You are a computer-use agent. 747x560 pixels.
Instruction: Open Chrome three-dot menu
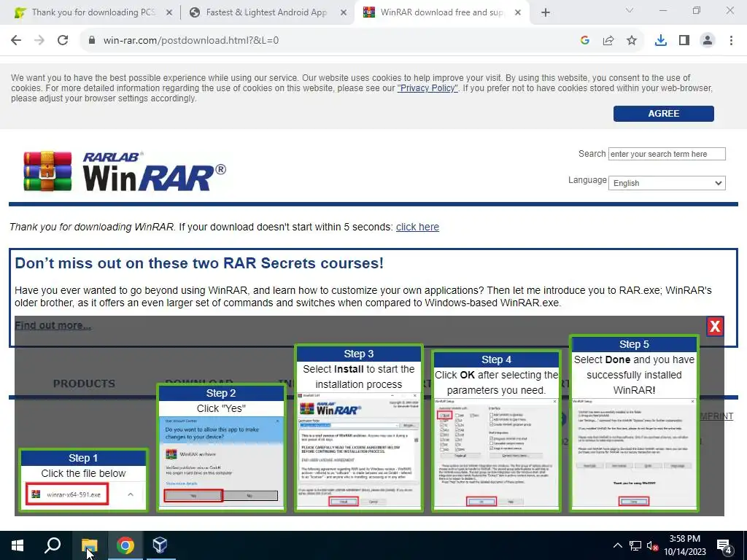pos(731,41)
